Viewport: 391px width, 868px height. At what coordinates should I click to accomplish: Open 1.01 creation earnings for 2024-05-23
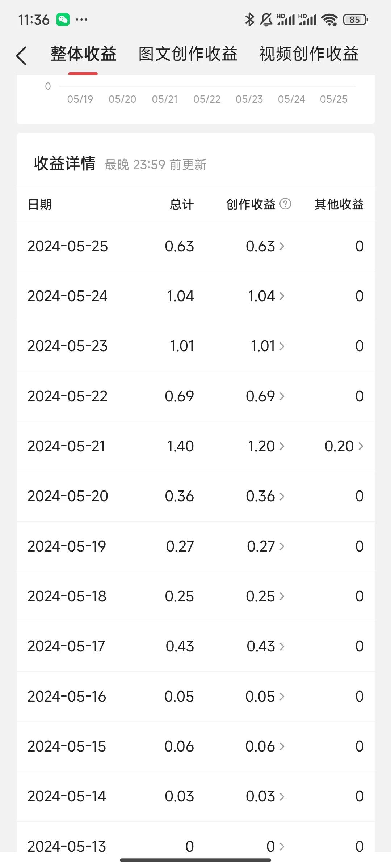click(x=267, y=346)
